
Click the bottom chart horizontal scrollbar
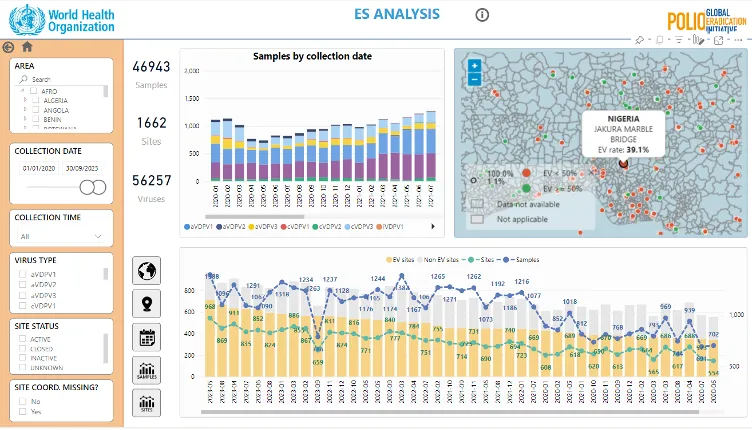(450, 412)
